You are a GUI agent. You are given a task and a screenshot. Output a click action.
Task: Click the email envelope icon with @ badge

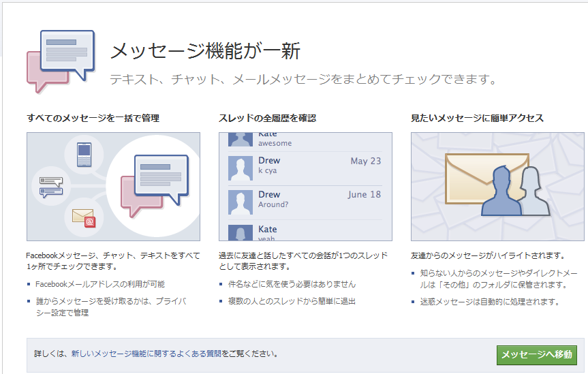pyautogui.click(x=82, y=217)
